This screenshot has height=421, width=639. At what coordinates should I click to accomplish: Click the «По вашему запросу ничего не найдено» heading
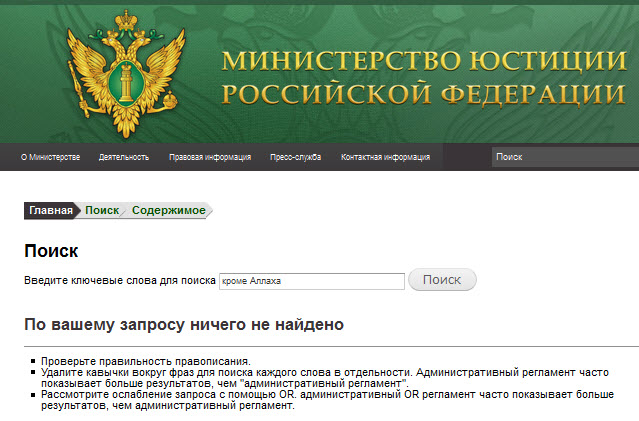coord(184,325)
